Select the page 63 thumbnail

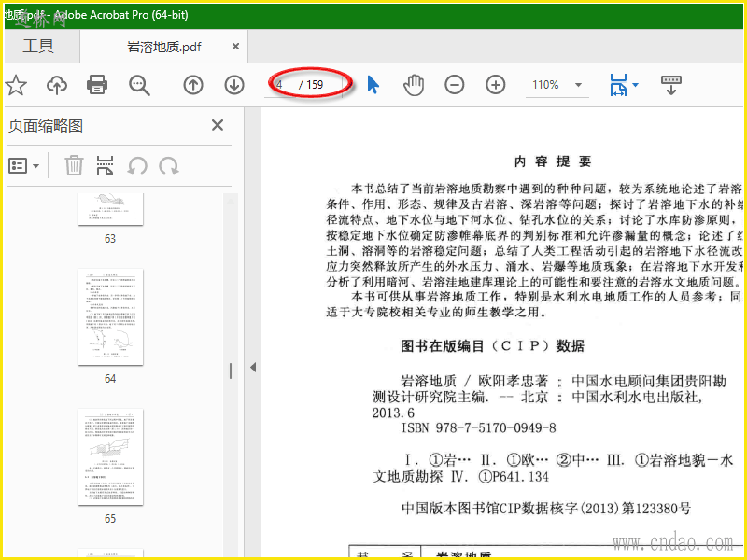[110, 209]
